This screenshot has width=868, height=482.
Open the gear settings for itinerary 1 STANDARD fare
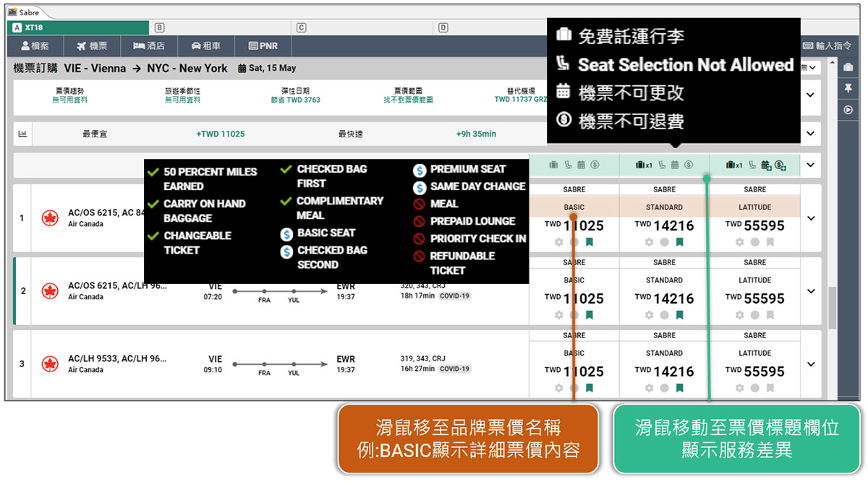(649, 242)
